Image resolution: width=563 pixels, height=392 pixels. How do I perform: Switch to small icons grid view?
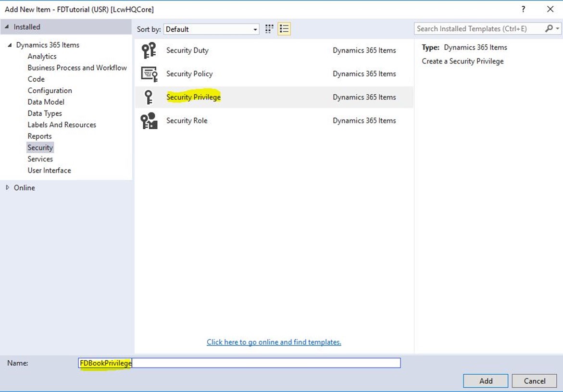(269, 29)
